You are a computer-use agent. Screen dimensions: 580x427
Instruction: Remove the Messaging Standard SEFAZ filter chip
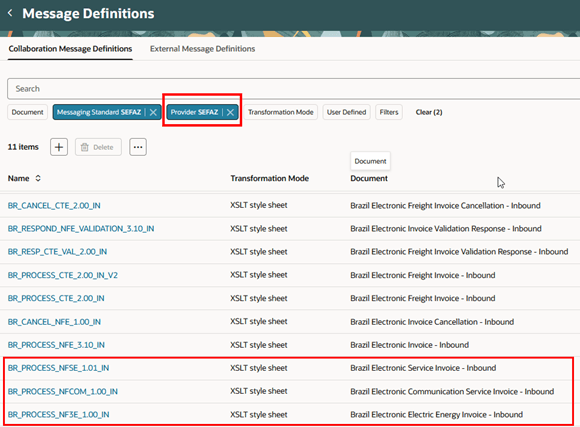(x=153, y=112)
